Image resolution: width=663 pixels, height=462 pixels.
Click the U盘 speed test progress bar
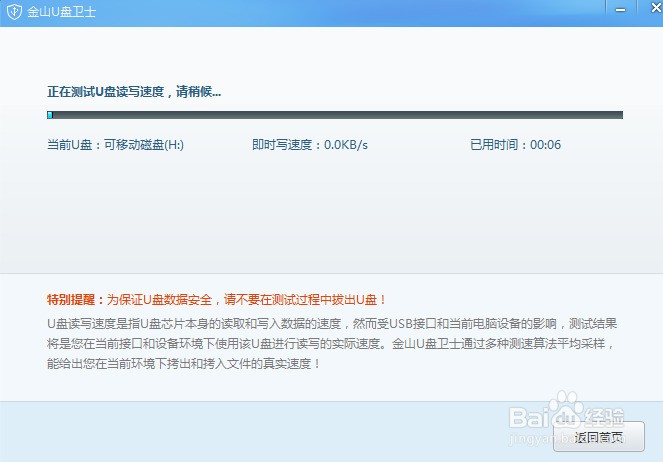tap(335, 115)
